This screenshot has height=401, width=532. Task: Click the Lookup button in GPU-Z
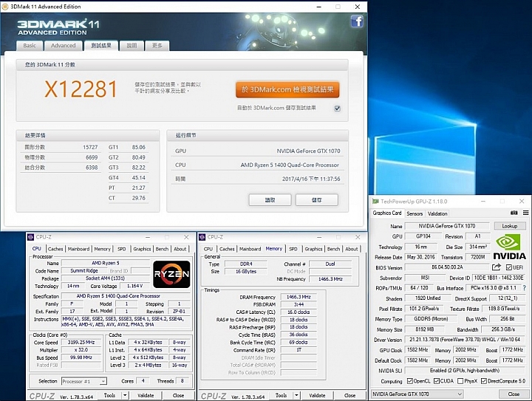coord(509,226)
